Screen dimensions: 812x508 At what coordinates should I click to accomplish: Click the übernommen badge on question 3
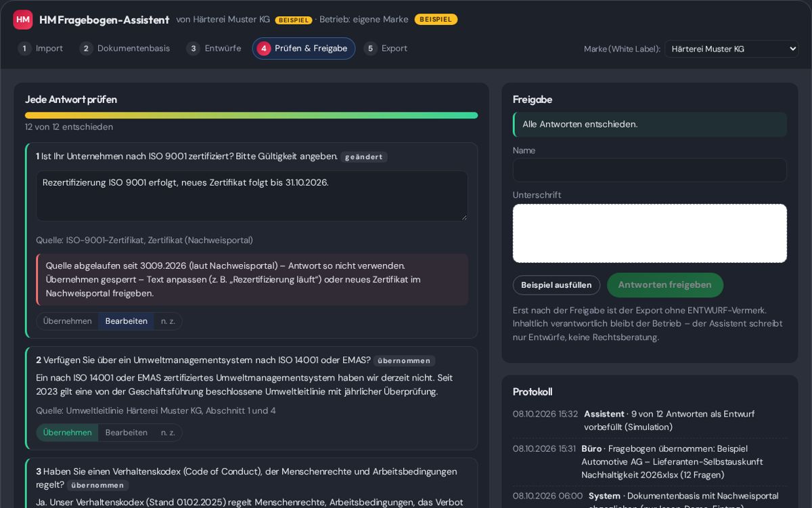(97, 486)
